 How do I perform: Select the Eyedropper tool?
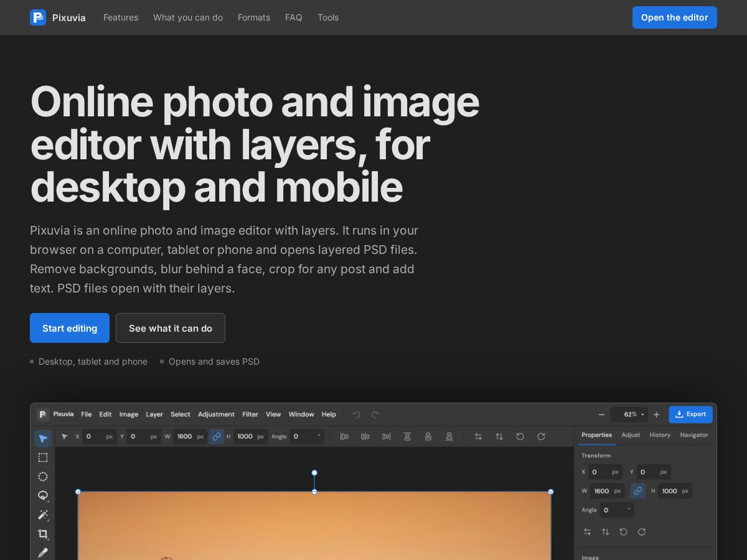point(43,553)
